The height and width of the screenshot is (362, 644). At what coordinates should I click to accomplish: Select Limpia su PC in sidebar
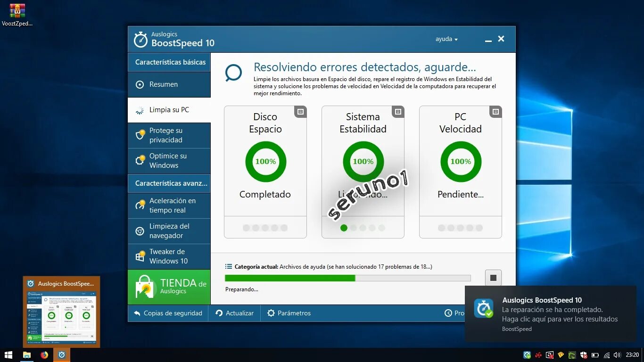(x=169, y=110)
